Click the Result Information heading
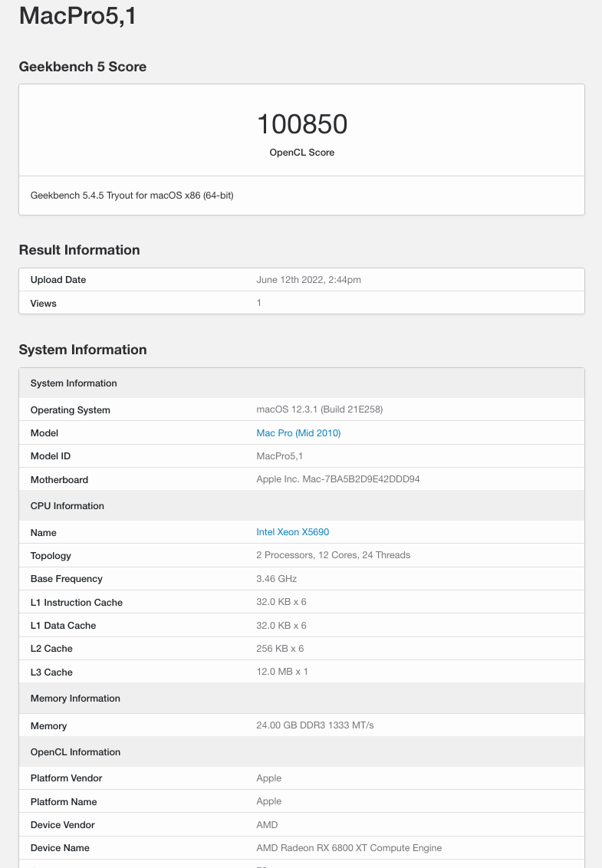The height and width of the screenshot is (868, 602). click(x=79, y=250)
